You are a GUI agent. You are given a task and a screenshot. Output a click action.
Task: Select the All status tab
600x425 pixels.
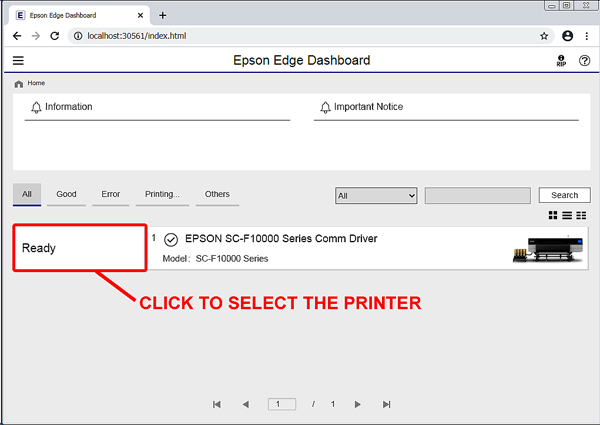[27, 194]
